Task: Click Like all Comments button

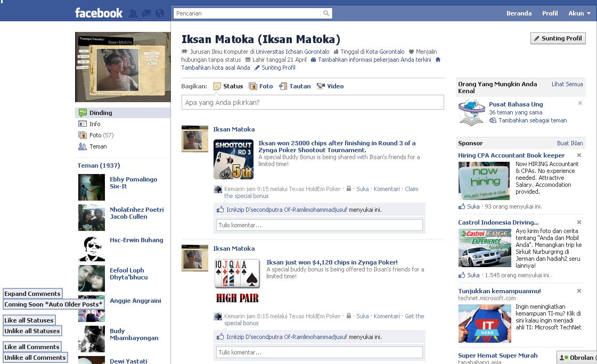Action: 32,347
